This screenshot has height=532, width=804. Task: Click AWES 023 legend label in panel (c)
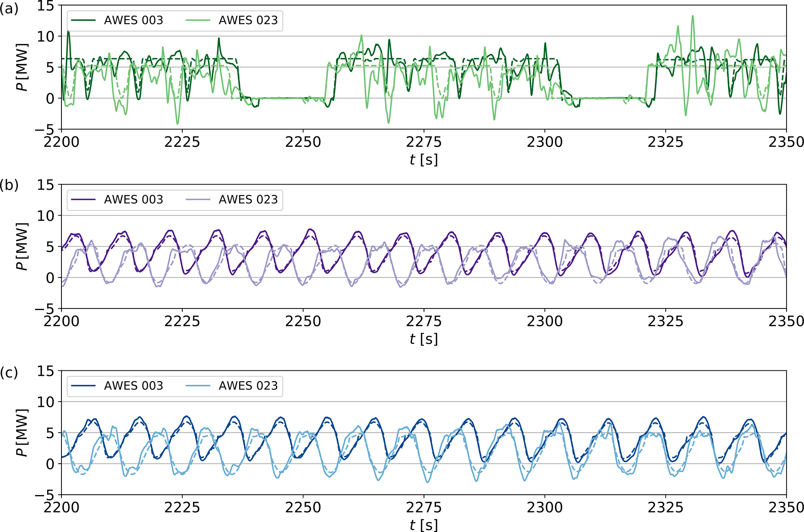click(x=248, y=386)
